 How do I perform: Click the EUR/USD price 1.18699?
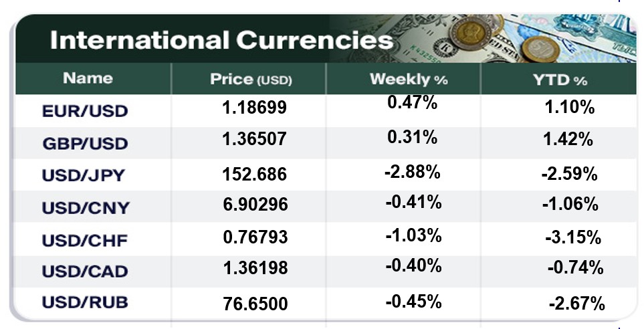point(254,107)
